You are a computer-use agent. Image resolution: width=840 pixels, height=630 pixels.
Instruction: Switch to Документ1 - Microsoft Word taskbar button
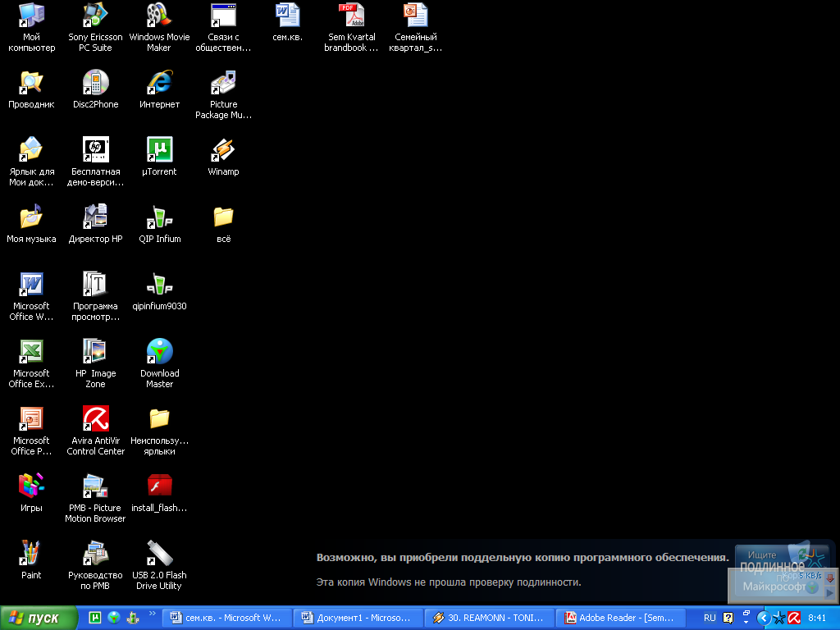tap(358, 618)
